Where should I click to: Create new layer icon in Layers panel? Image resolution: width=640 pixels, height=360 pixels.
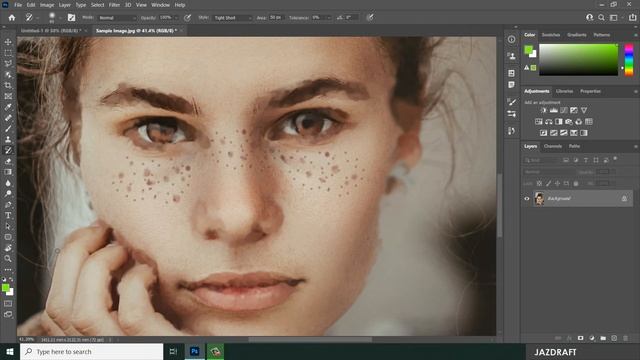click(614, 338)
